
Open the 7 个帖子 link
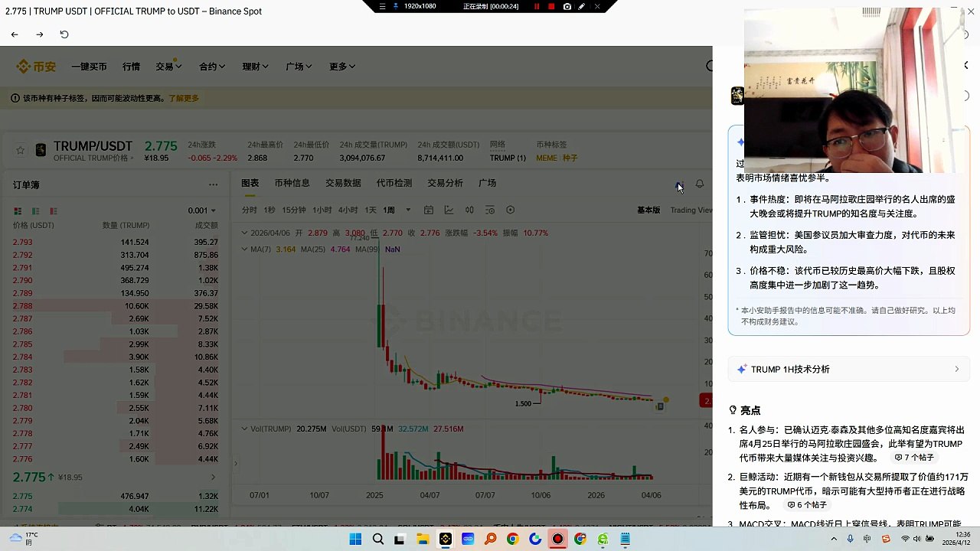914,458
